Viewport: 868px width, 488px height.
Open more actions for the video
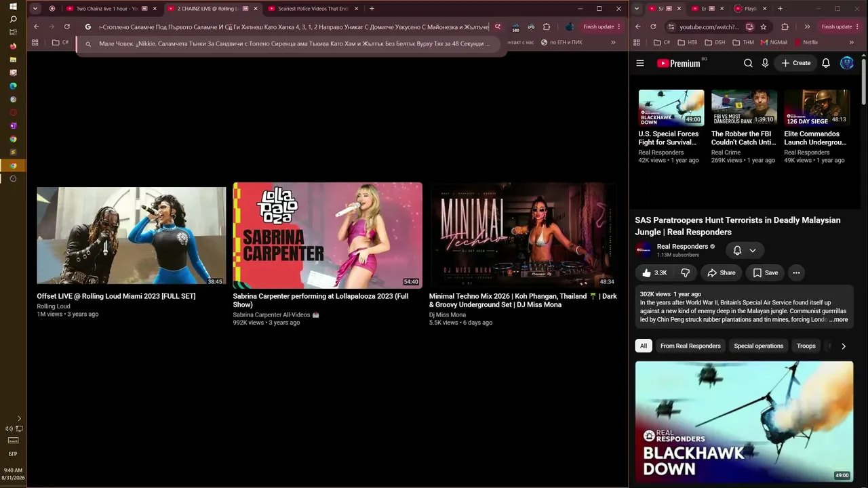click(796, 272)
